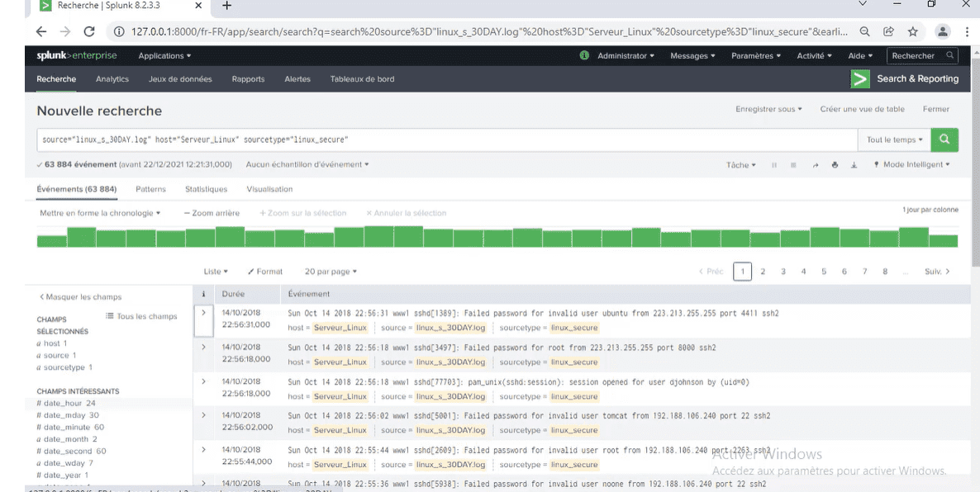Open the Messages dropdown
Viewport: 980px width, 492px height.
[x=692, y=55]
